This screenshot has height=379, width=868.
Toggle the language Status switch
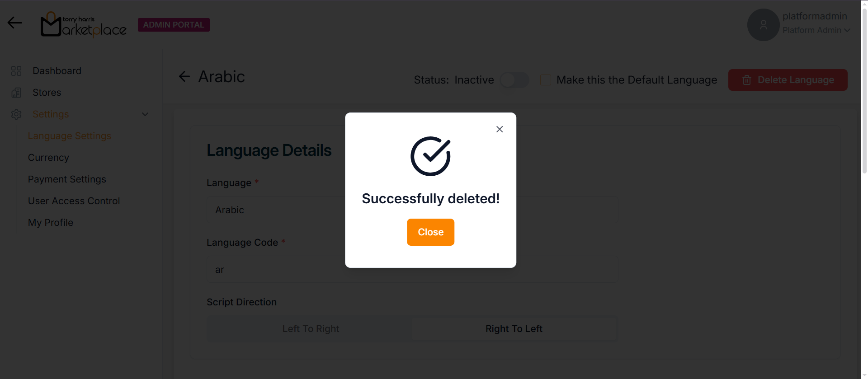coord(514,80)
